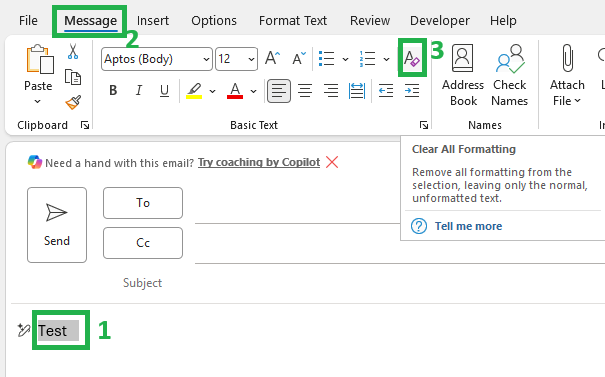The width and height of the screenshot is (605, 377).
Task: Expand font color dropdown arrow
Action: [253, 91]
